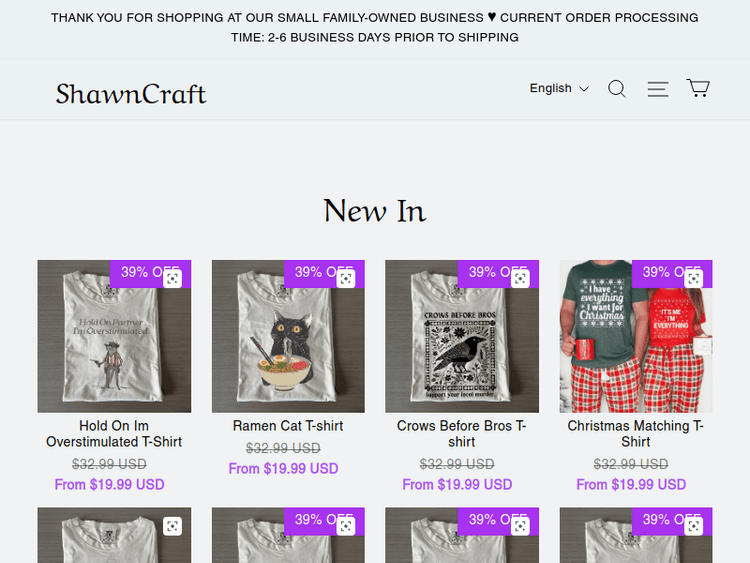Image resolution: width=750 pixels, height=563 pixels.
Task: Click quick view icon on second-row first product
Action: click(172, 526)
